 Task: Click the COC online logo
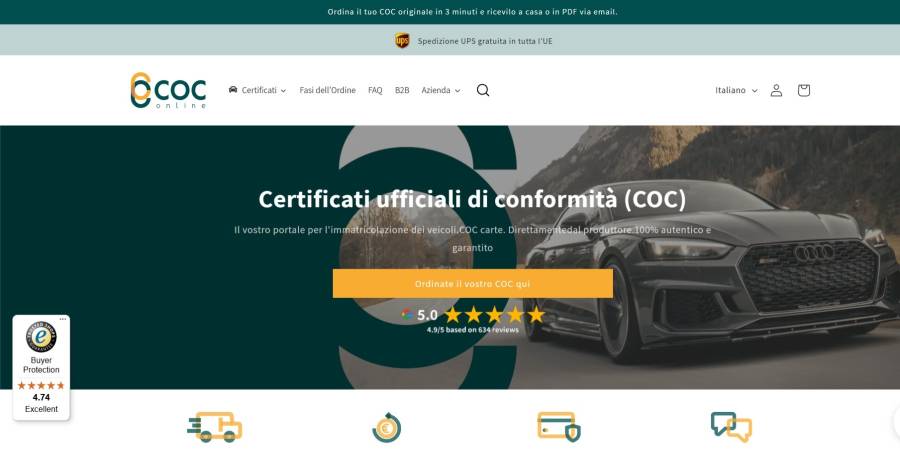(168, 90)
